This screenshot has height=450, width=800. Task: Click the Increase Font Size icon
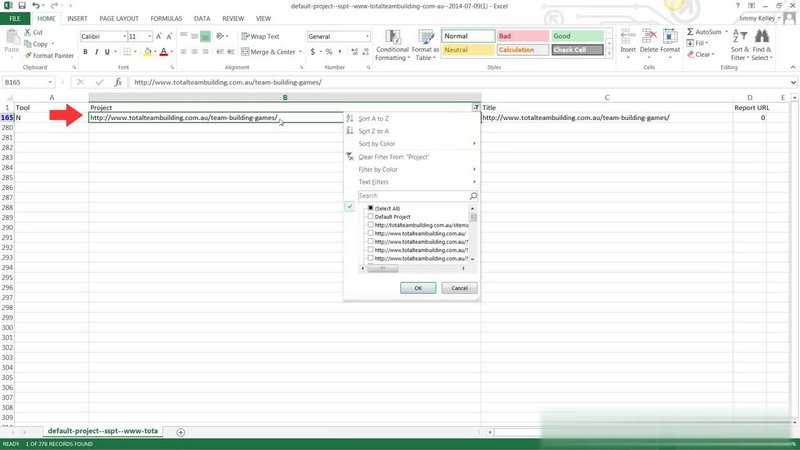159,36
